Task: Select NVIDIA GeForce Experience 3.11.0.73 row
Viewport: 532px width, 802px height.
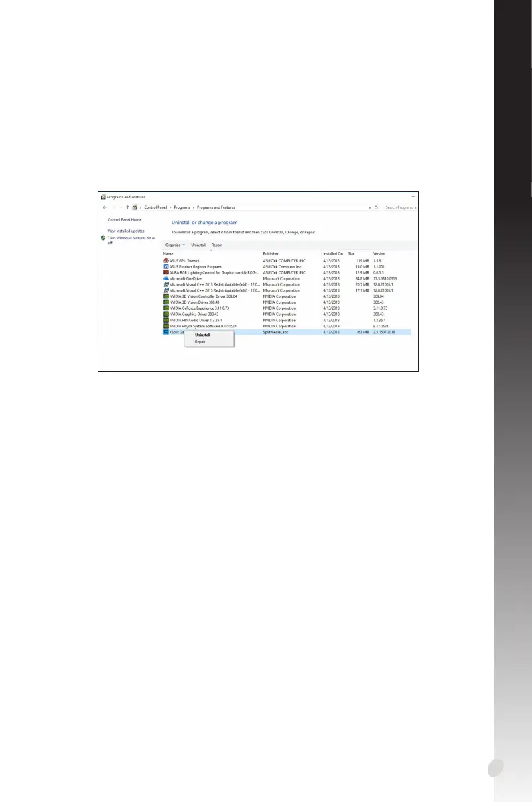Action: click(287, 308)
